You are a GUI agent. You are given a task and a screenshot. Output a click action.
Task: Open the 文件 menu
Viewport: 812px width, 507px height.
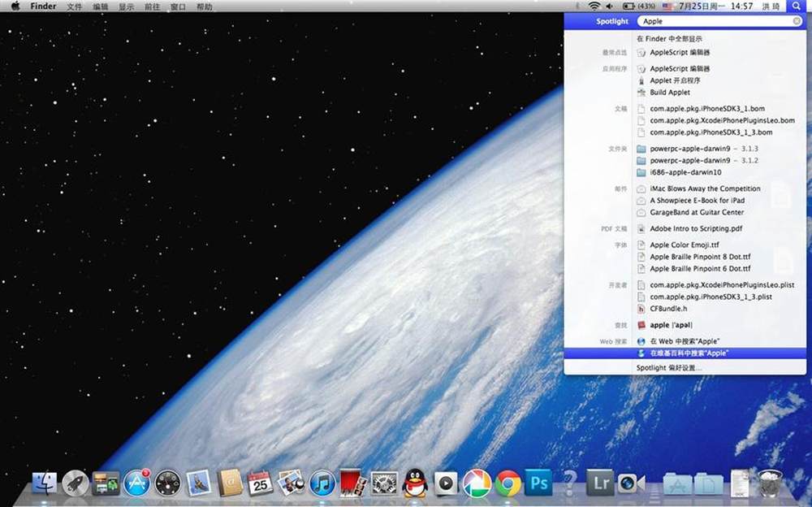(74, 6)
